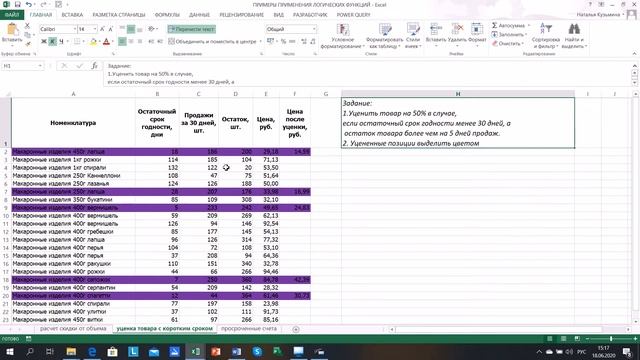Image resolution: width=640 pixels, height=360 pixels.
Task: Click the Name Box showing H1
Action: pos(20,66)
